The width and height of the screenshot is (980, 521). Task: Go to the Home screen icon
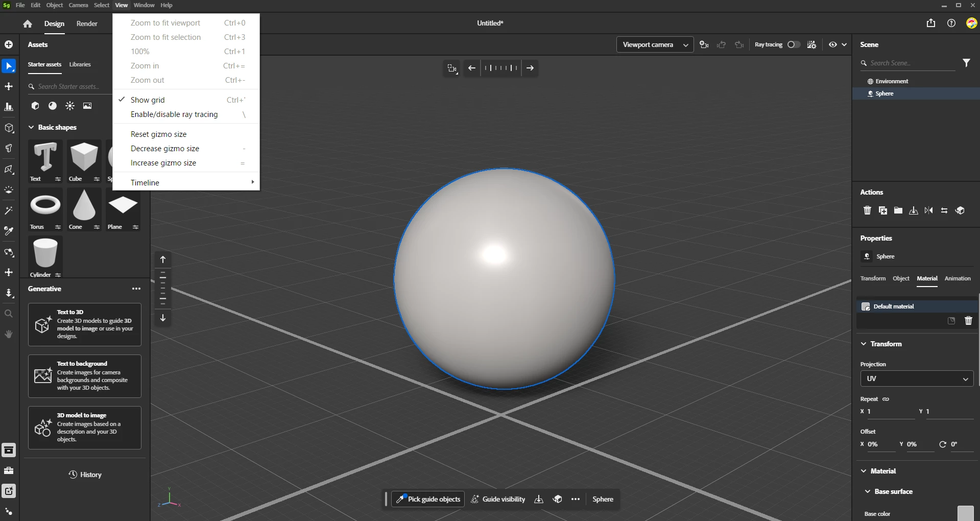tap(28, 23)
